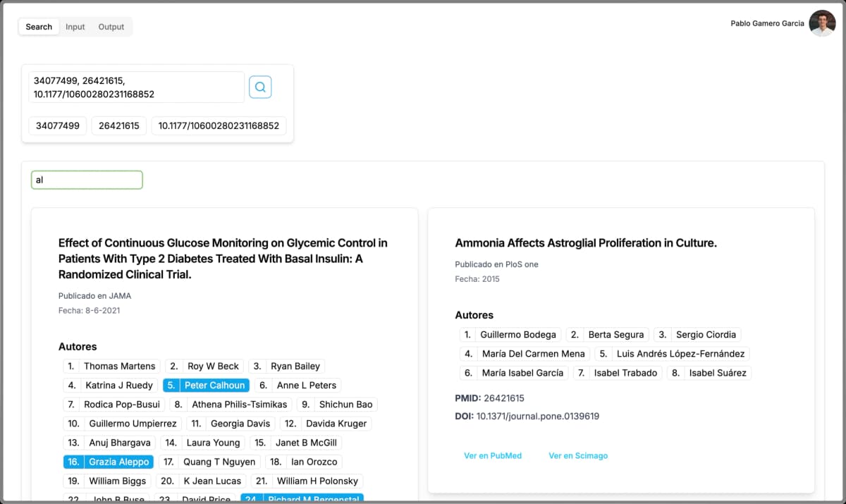Screen dimensions: 846x504
Task: Click the 34077499 identifier chip
Action: coord(58,126)
